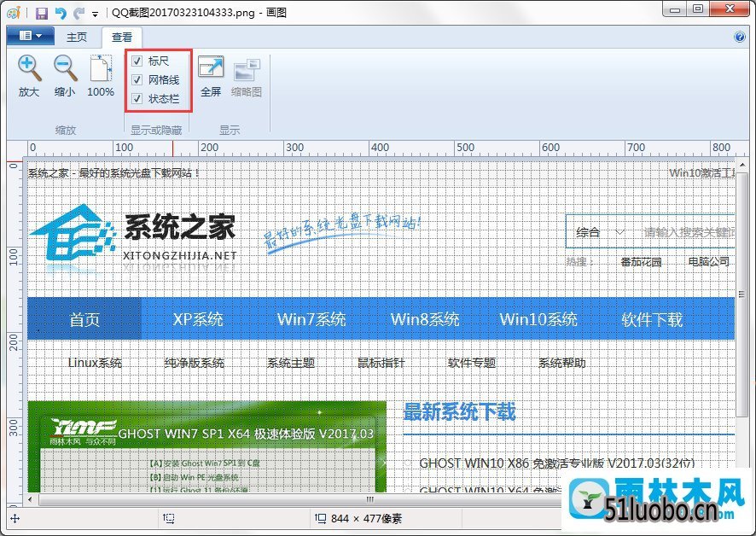Toggle the Gridlines (网格线) checkbox
This screenshot has height=536, width=756.
[137, 79]
